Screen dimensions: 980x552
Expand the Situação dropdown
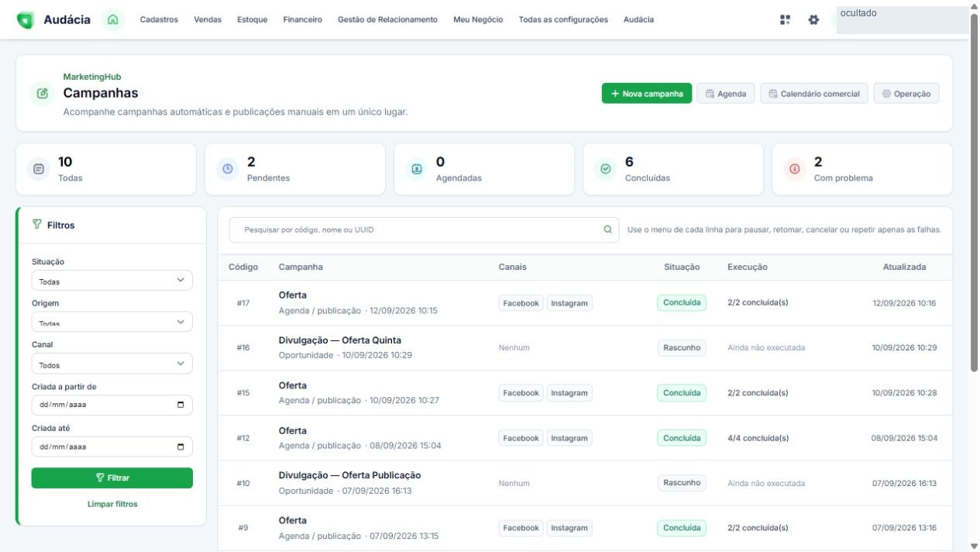coord(112,281)
